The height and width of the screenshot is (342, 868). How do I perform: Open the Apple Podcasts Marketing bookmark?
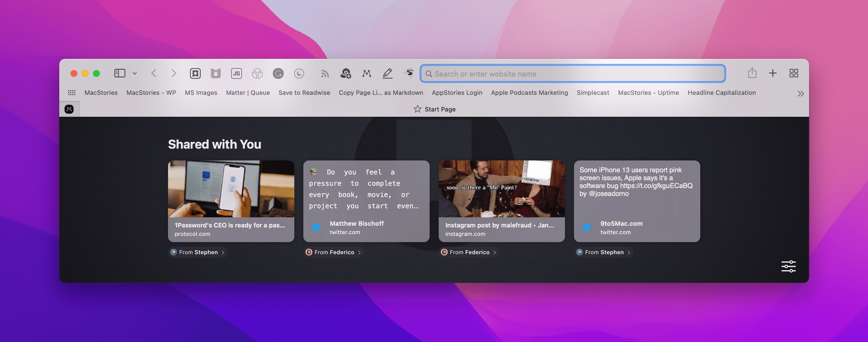coord(529,93)
